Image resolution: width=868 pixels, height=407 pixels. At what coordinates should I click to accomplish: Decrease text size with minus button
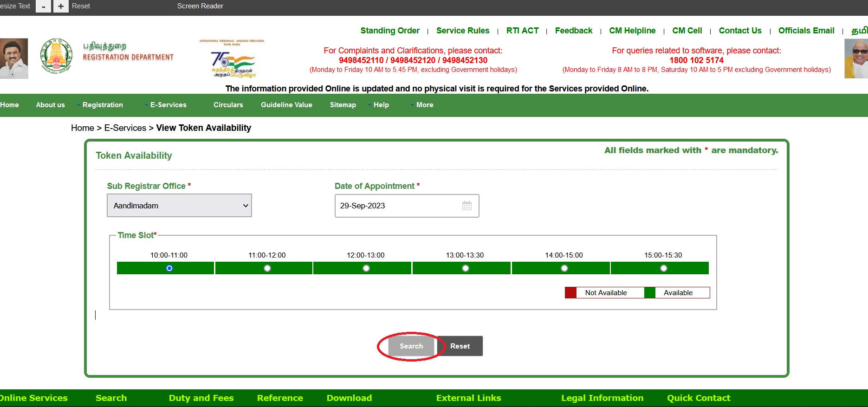(x=43, y=6)
